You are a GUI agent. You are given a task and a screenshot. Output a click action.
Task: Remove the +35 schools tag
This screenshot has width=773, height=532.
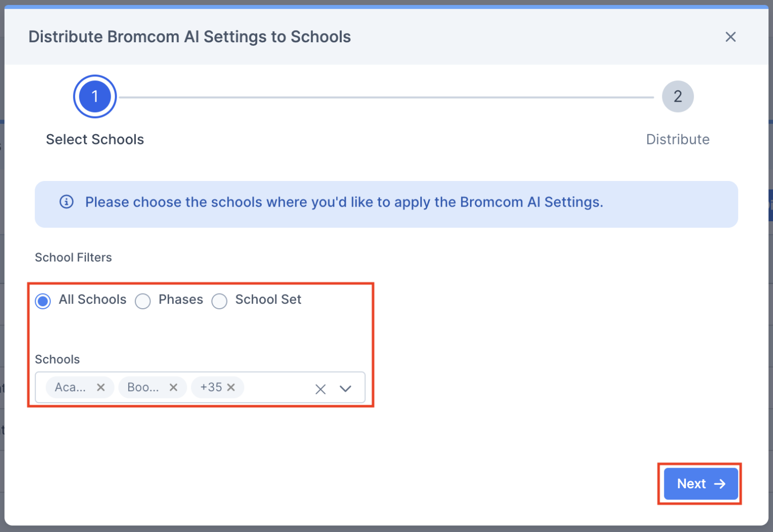[x=231, y=387]
